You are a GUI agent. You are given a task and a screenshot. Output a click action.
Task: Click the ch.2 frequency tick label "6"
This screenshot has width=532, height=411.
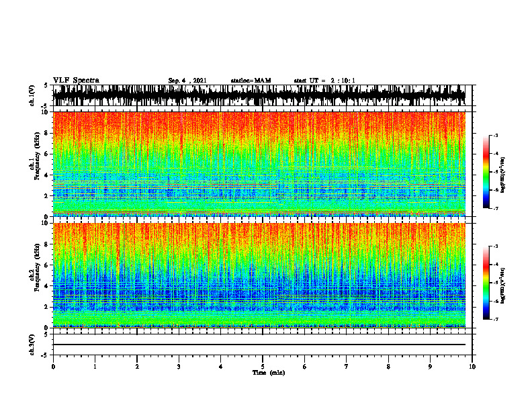47,265
